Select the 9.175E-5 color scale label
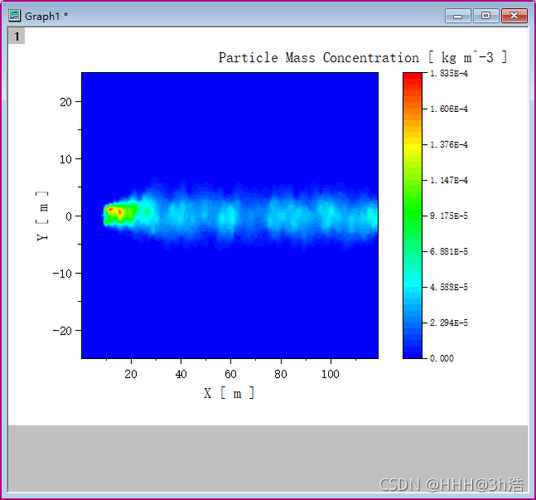Image resolution: width=536 pixels, height=500 pixels. click(448, 216)
